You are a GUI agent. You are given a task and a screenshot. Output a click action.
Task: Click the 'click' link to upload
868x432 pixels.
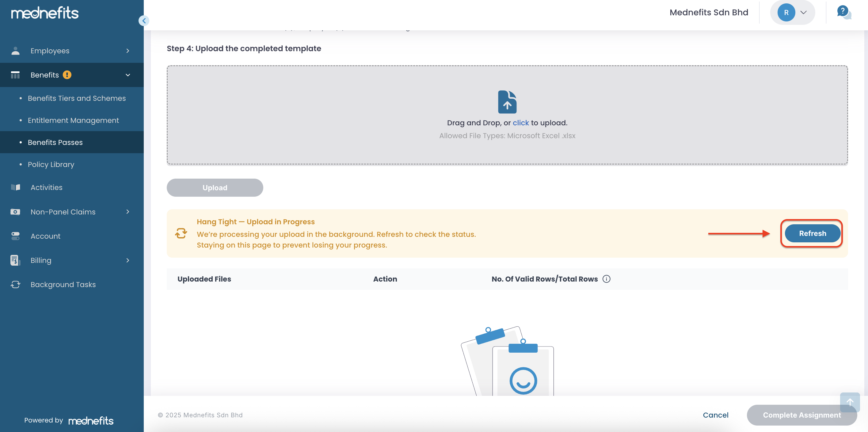point(521,123)
